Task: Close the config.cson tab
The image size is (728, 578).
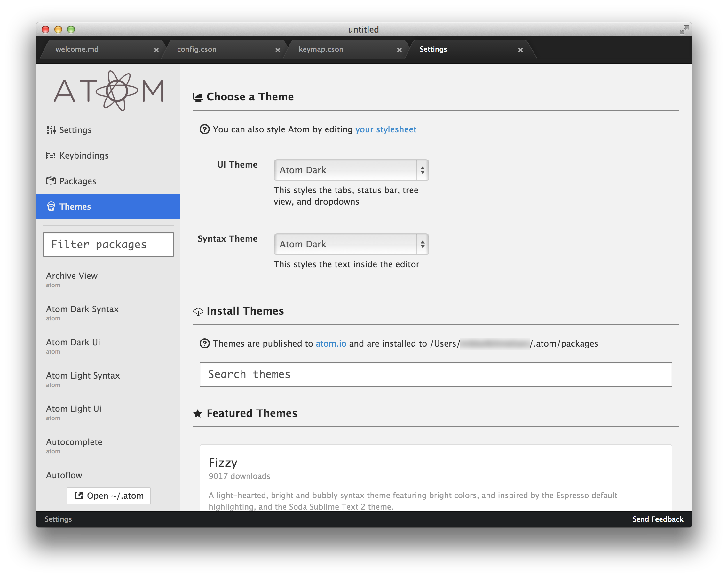Action: (x=278, y=50)
